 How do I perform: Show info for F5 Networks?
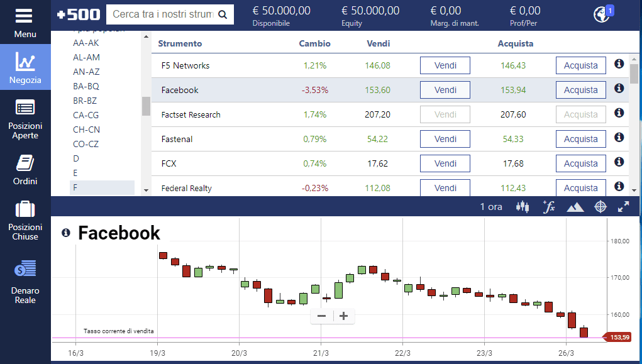click(619, 64)
